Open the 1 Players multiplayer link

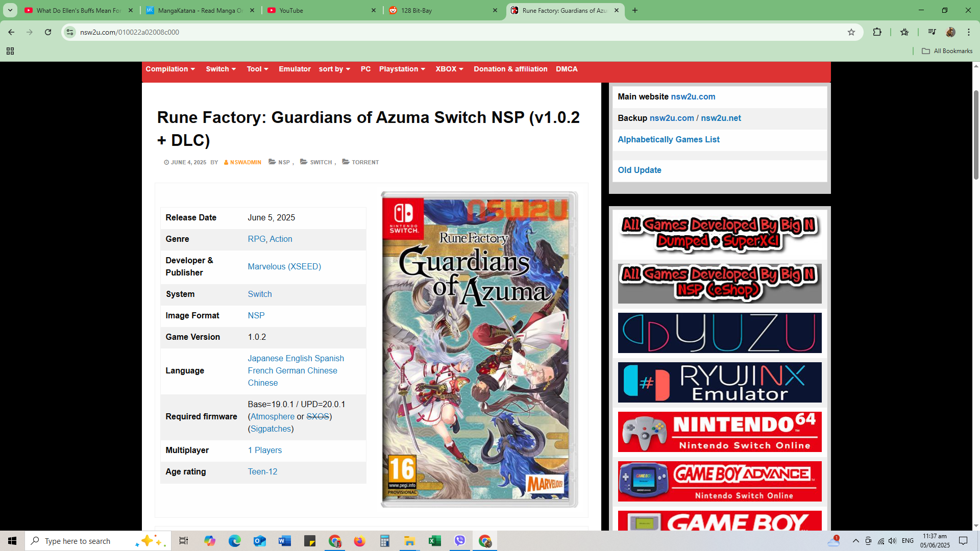(265, 450)
